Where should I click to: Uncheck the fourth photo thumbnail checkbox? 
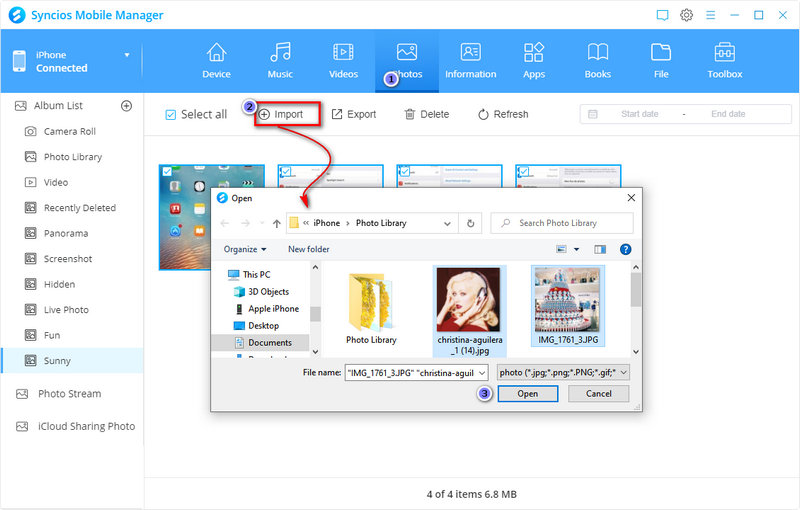[x=524, y=172]
